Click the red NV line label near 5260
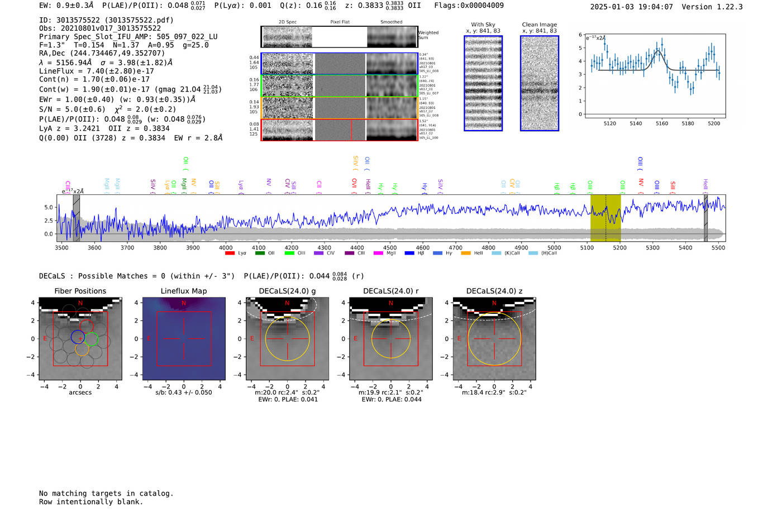 point(641,186)
